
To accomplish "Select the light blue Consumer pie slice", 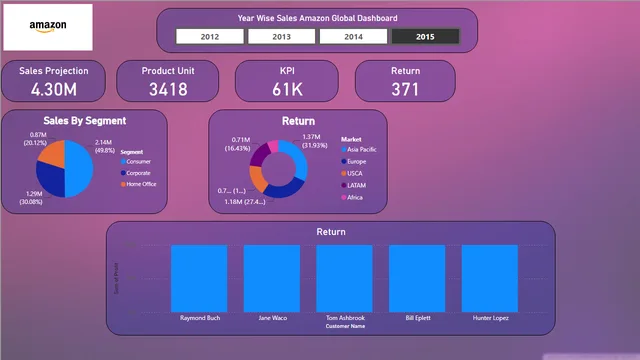I will (x=80, y=169).
